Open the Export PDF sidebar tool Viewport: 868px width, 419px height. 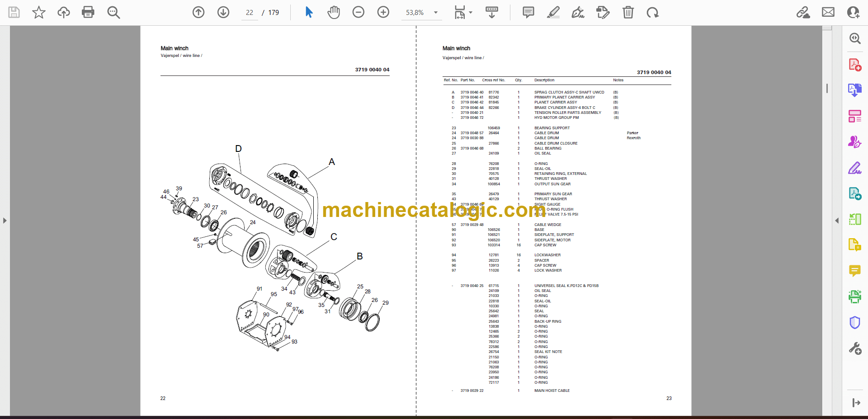coord(855,90)
